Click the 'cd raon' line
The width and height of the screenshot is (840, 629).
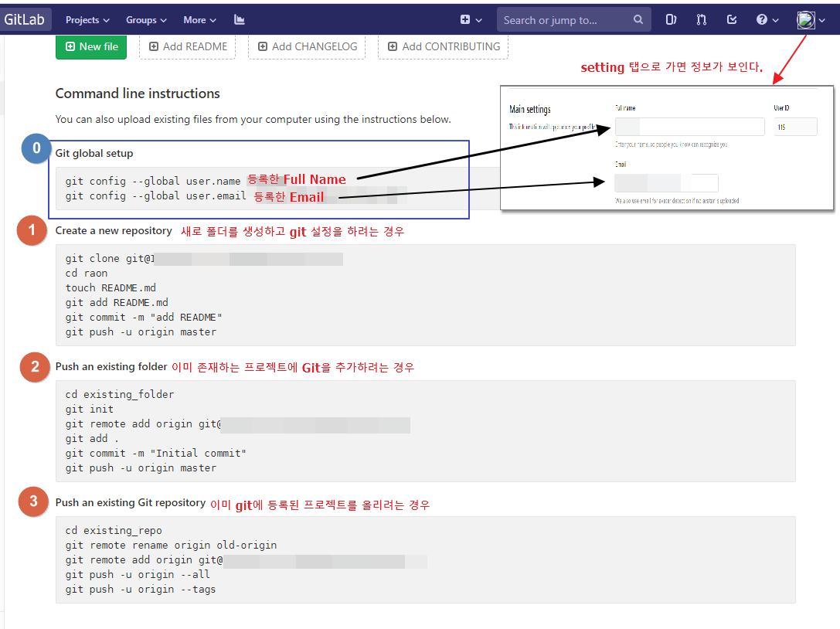(87, 274)
